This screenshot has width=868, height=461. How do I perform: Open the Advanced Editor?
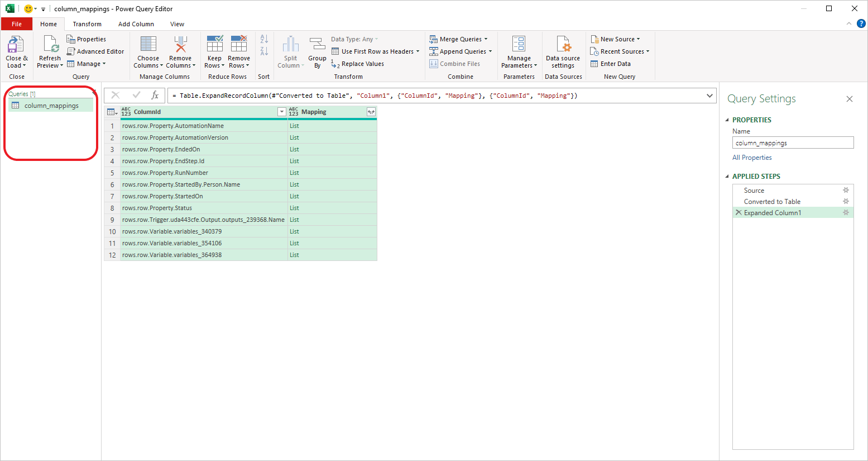(95, 51)
